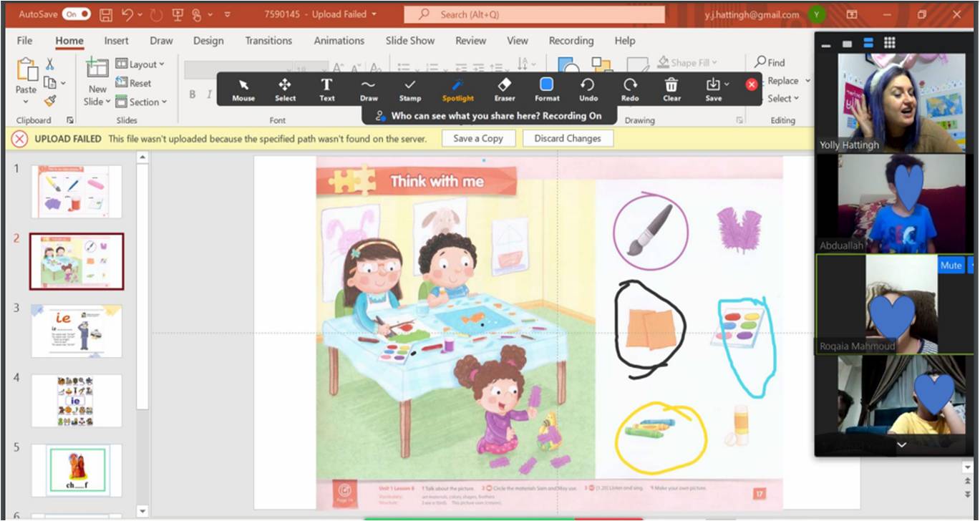Click the search box in title bar
This screenshot has height=521, width=980.
(x=534, y=14)
